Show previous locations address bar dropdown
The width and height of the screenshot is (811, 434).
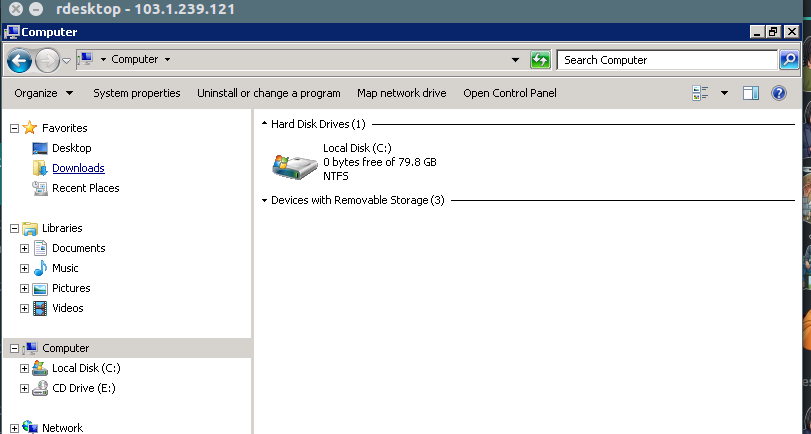(515, 60)
